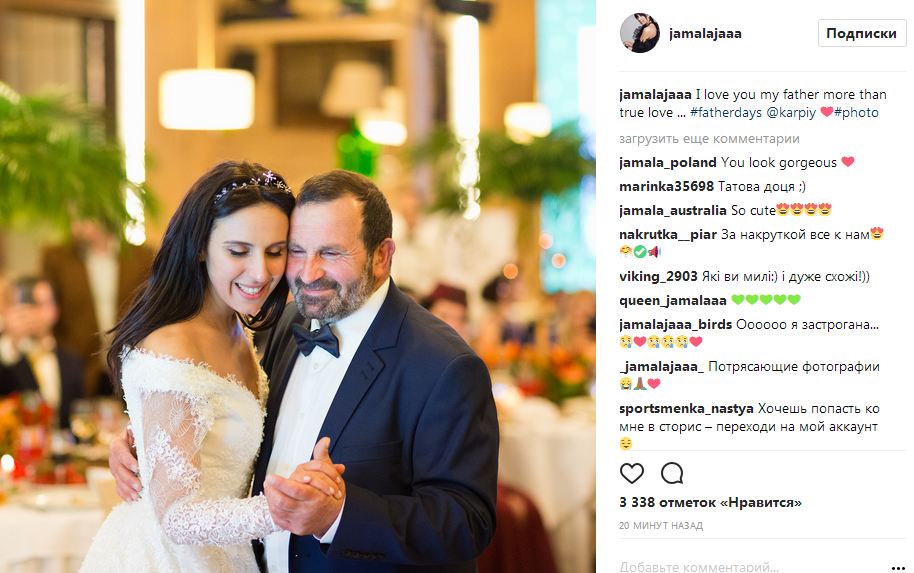View the 3 338 likes list
Image resolution: width=914 pixels, height=573 pixels.
pos(710,502)
